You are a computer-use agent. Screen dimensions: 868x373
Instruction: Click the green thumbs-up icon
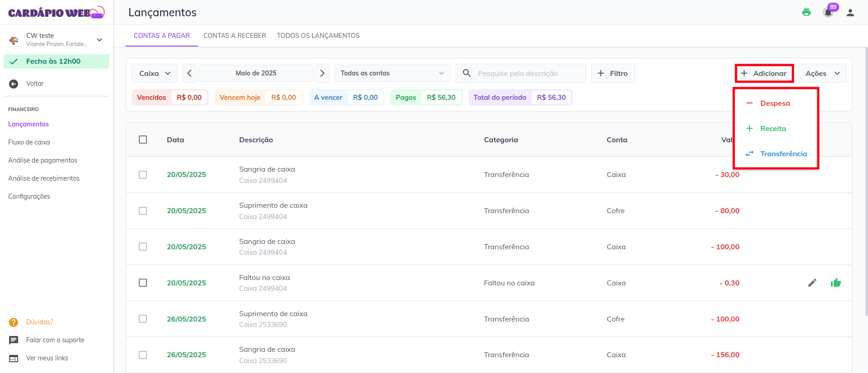[x=835, y=283]
